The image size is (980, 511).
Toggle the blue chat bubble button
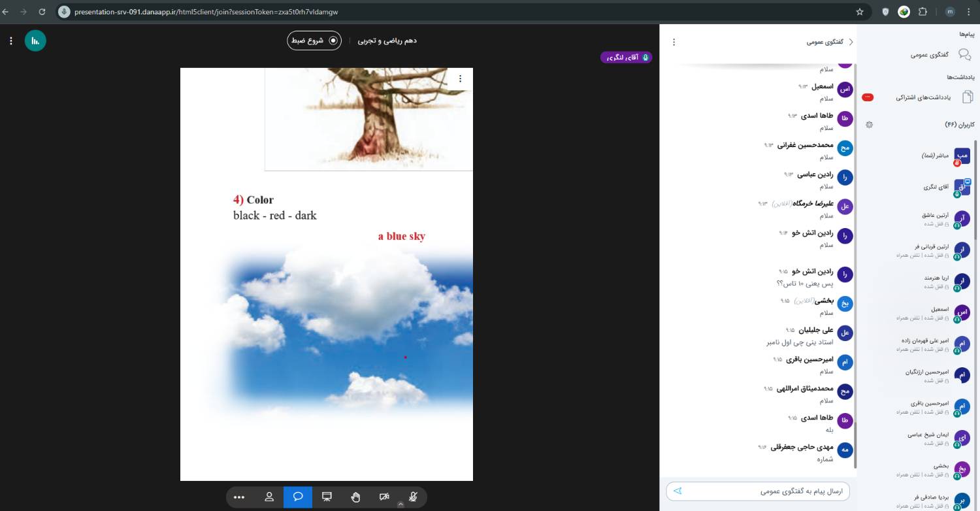(x=298, y=497)
